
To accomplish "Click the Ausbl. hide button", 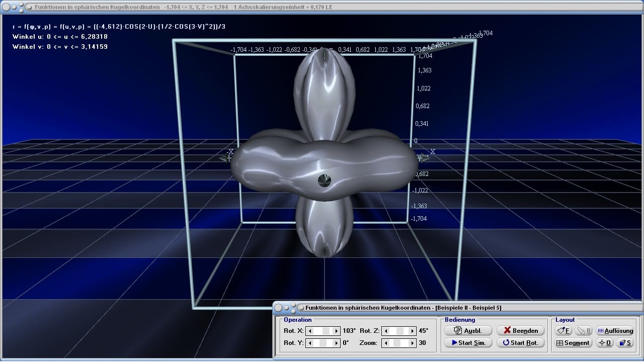I will coord(468,330).
